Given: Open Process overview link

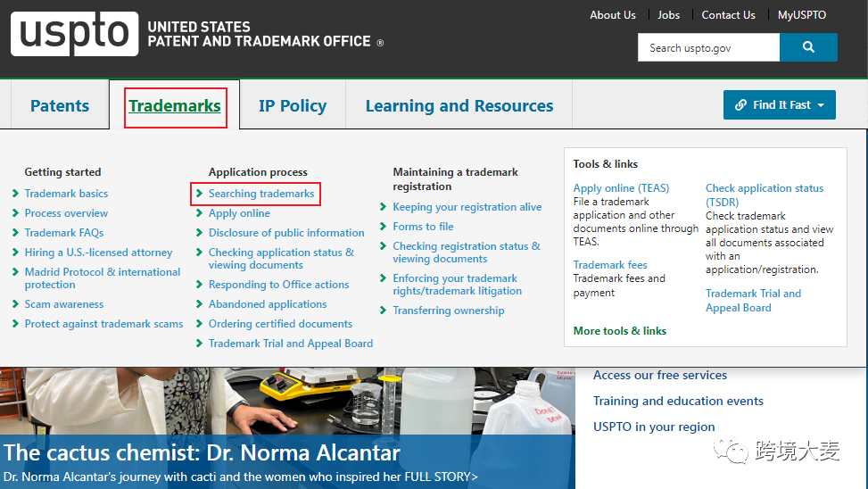Looking at the screenshot, I should click(66, 213).
